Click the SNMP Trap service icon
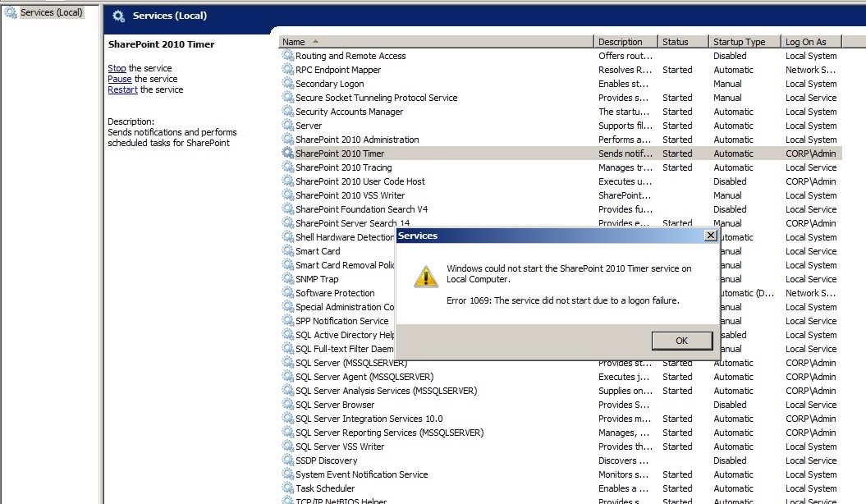The width and height of the screenshot is (866, 504). click(x=287, y=278)
